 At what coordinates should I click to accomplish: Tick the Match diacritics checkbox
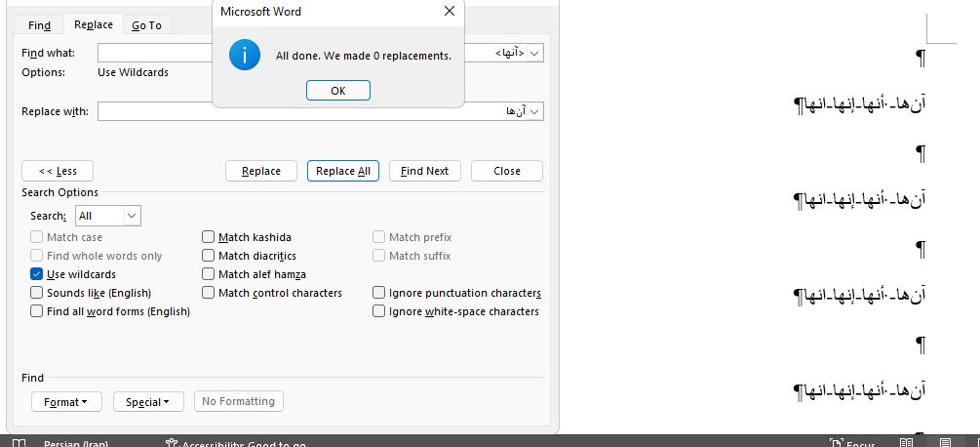[x=208, y=255]
